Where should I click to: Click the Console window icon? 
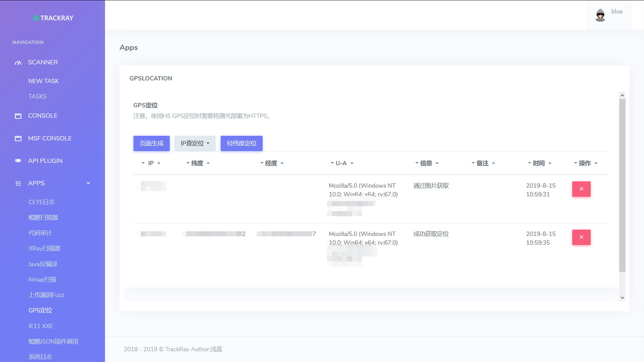(x=18, y=116)
